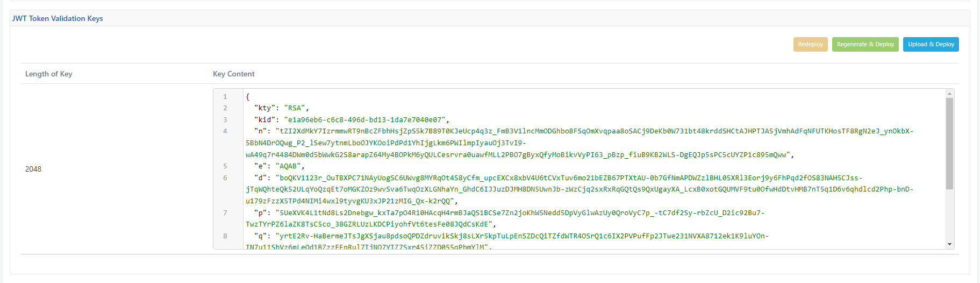Click the key editor's scroll down arrow
This screenshot has height=283, width=980.
(949, 244)
